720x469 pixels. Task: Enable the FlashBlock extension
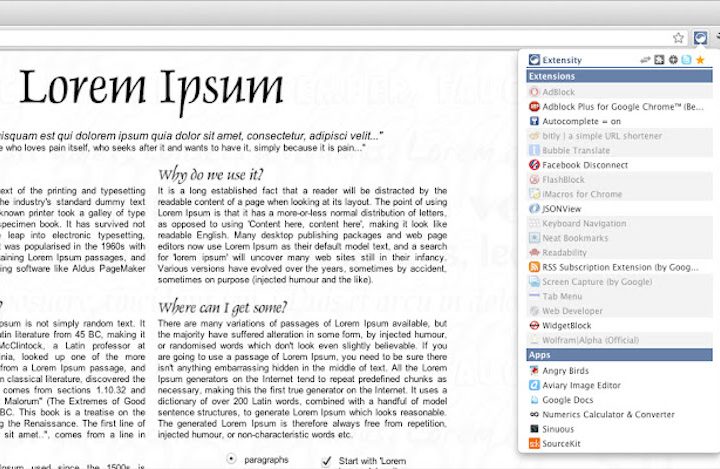619,180
